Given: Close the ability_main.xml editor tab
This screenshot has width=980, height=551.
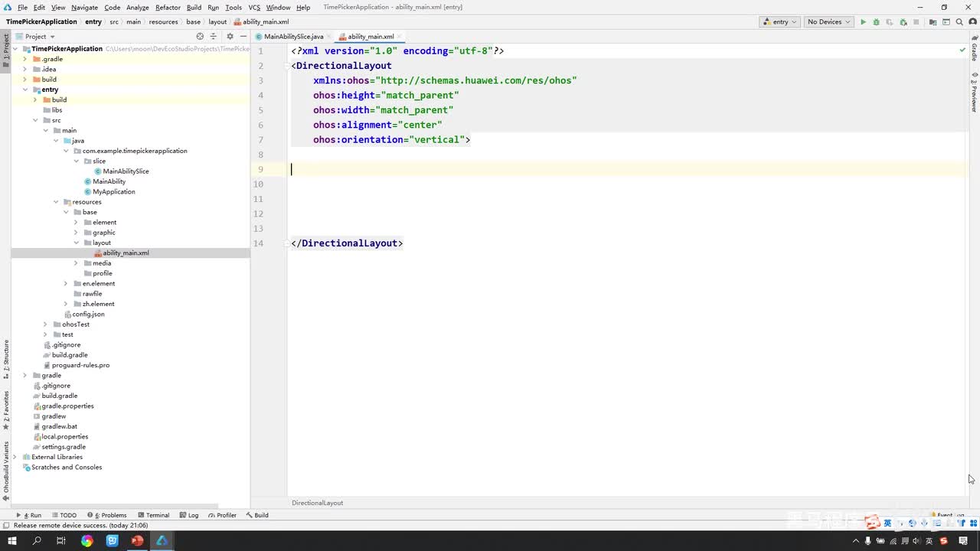Looking at the screenshot, I should point(400,37).
